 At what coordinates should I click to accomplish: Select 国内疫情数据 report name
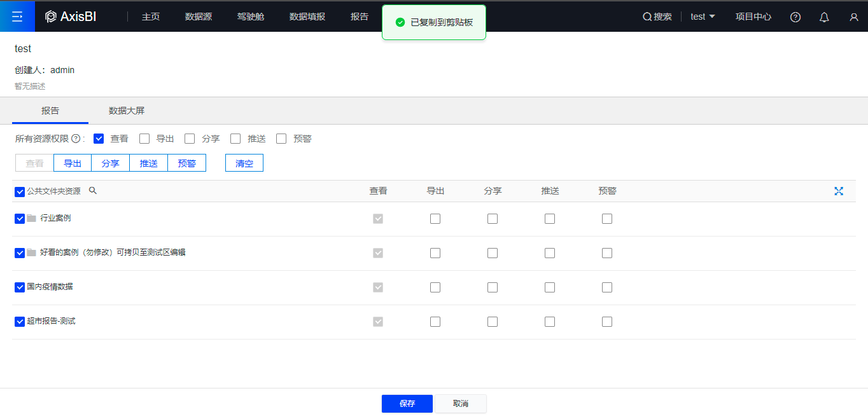coord(50,287)
